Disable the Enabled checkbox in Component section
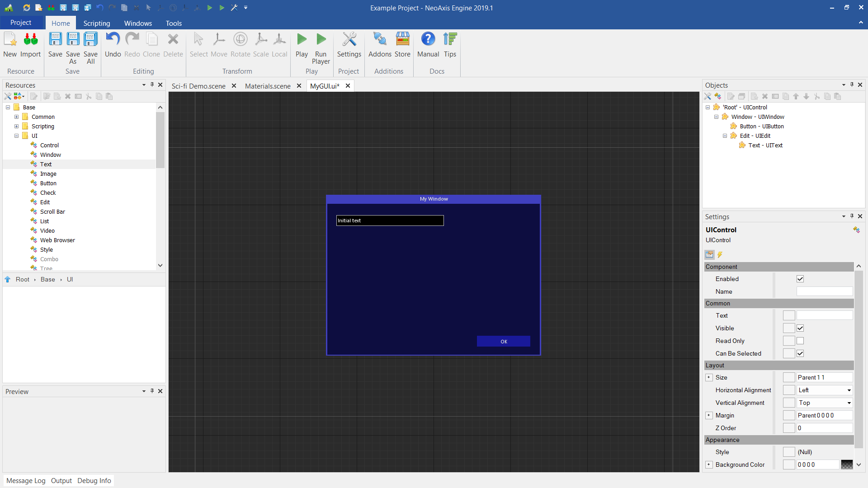The image size is (868, 488). (800, 279)
